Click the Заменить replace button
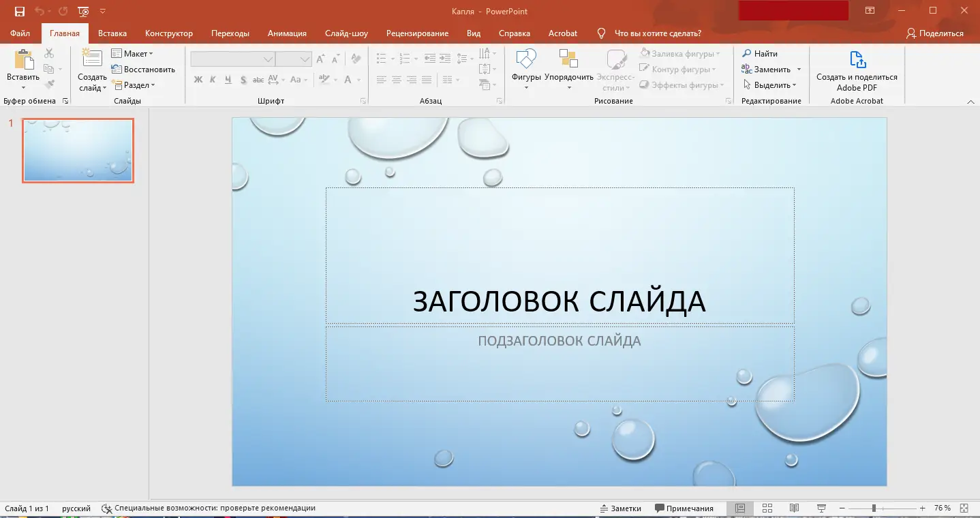This screenshot has height=518, width=980. tap(766, 70)
